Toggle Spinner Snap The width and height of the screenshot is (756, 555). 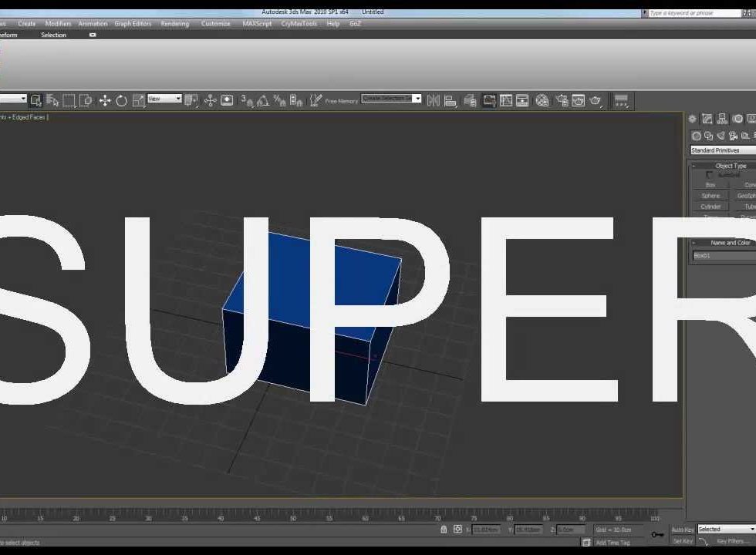(x=296, y=101)
